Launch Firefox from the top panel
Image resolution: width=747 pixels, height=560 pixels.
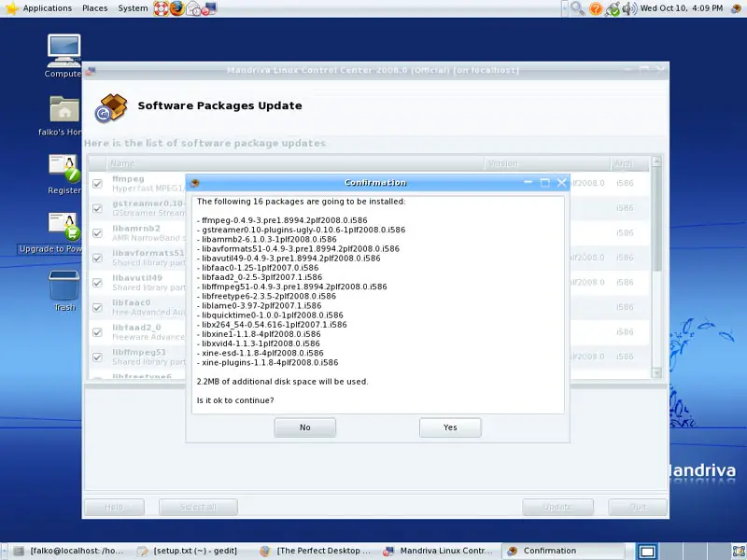176,8
